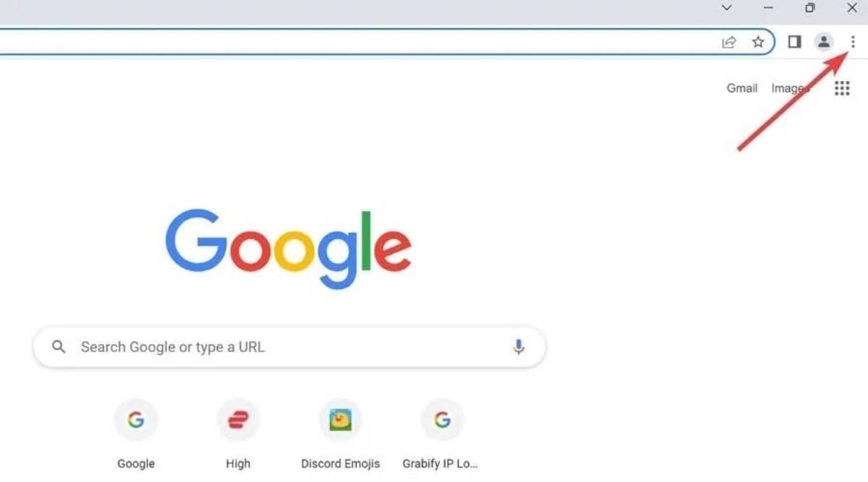The image size is (868, 482).
Task: Open the Google apps grid
Action: 842,88
